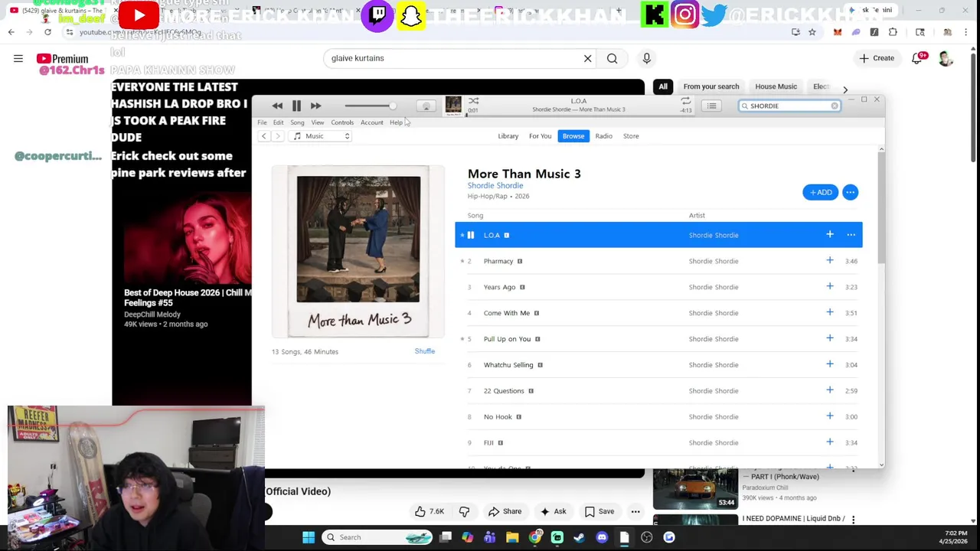Image resolution: width=980 pixels, height=551 pixels.
Task: Pause playback in iTunes
Action: pyautogui.click(x=296, y=106)
